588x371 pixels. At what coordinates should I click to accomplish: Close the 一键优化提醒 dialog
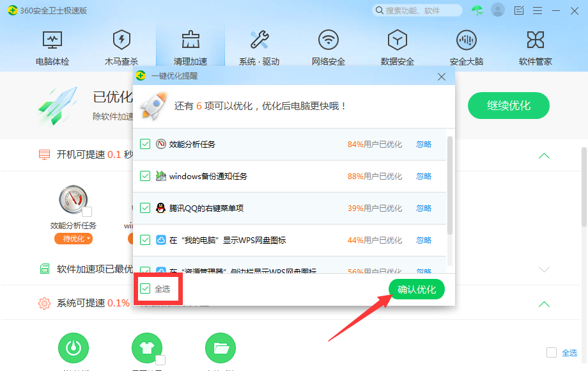[442, 77]
